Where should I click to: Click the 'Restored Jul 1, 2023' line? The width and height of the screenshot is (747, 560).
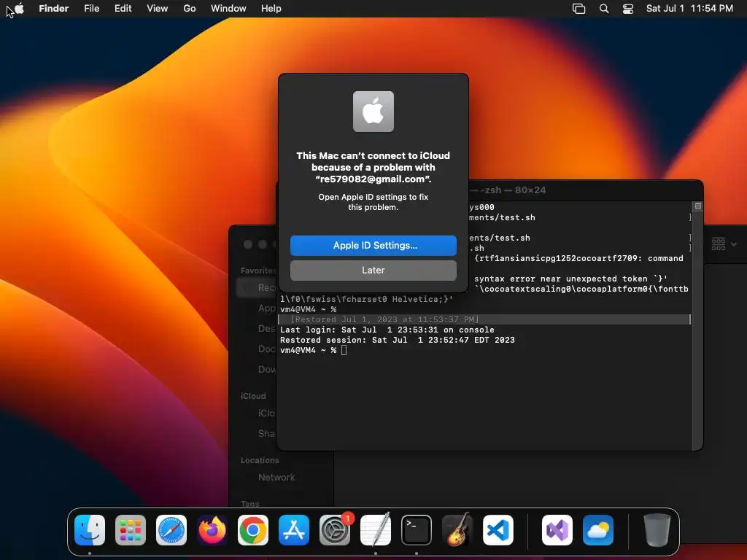pos(384,319)
